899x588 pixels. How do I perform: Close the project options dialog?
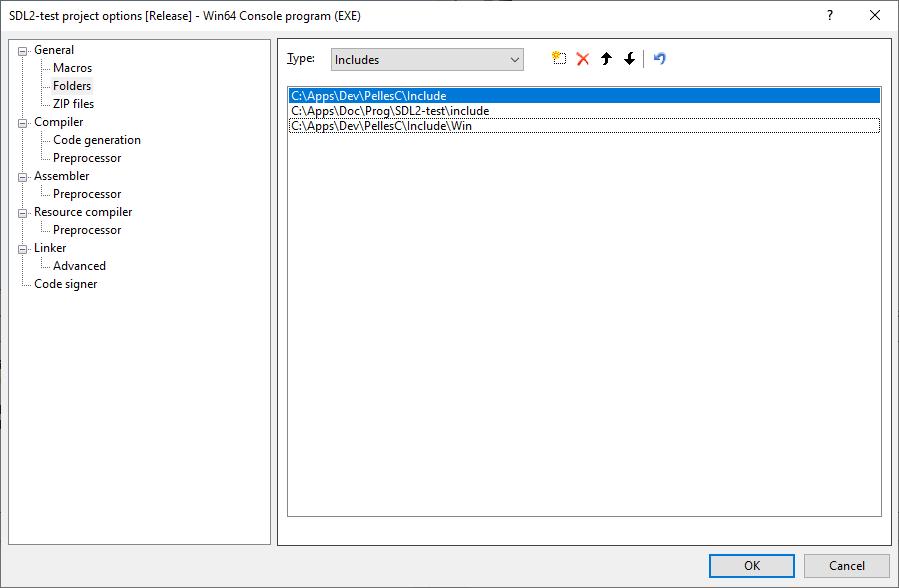point(875,15)
